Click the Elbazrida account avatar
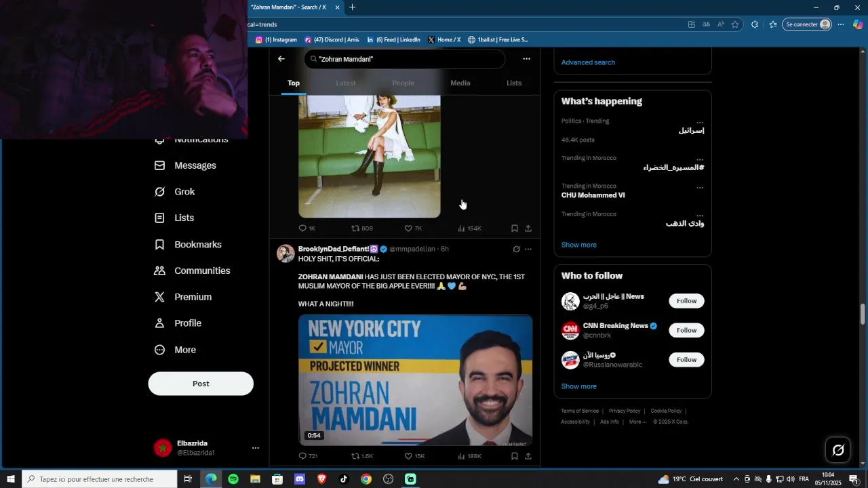Screen dimensions: 868x488 163,448
